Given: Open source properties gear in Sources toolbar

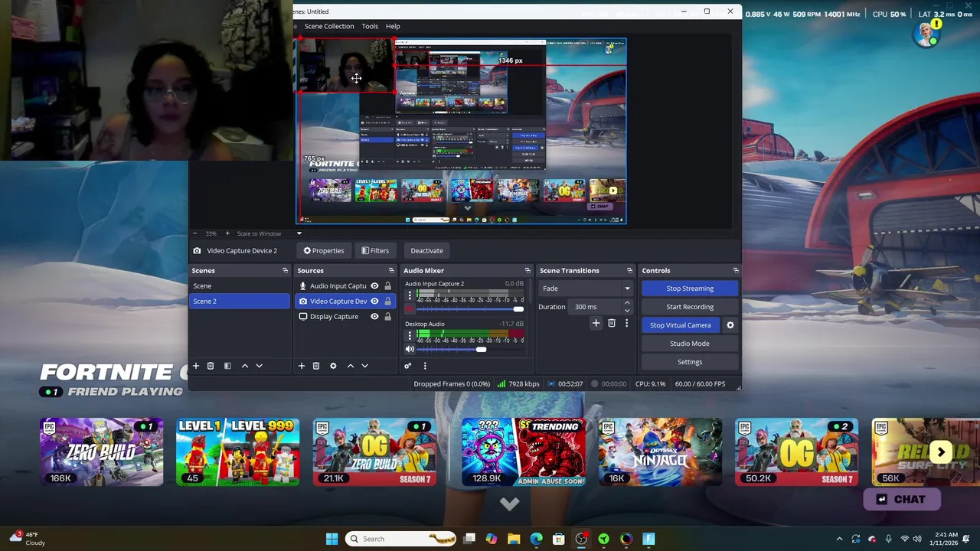Looking at the screenshot, I should pyautogui.click(x=333, y=366).
